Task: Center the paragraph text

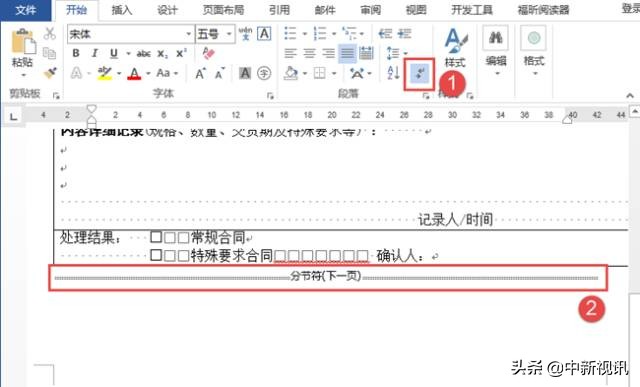Action: point(309,53)
